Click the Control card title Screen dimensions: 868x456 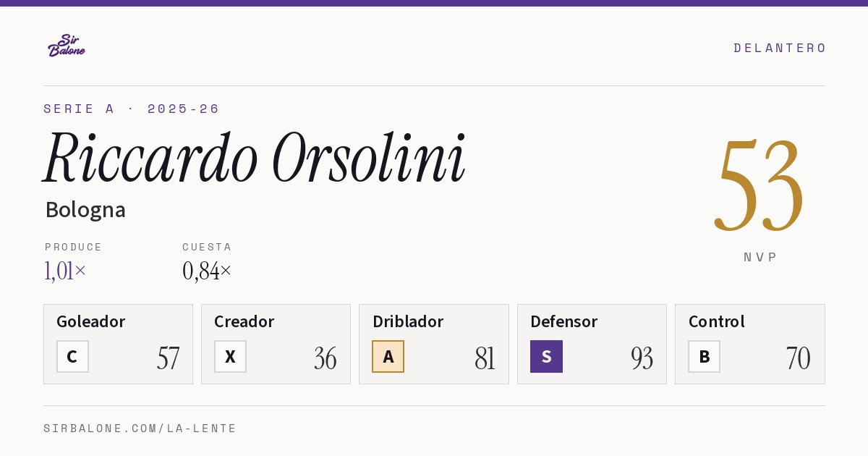coord(716,321)
